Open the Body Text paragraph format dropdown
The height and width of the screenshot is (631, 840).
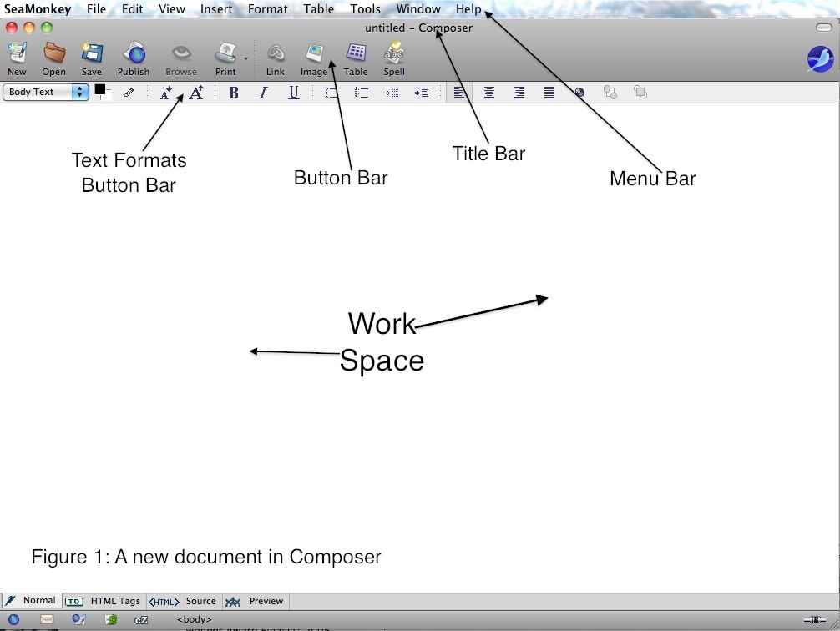point(46,92)
